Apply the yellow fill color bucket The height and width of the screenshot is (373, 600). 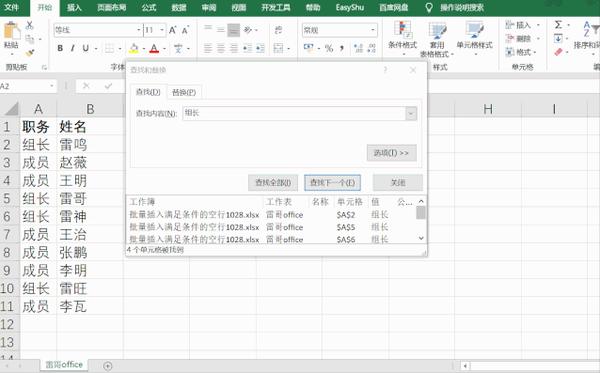point(134,48)
